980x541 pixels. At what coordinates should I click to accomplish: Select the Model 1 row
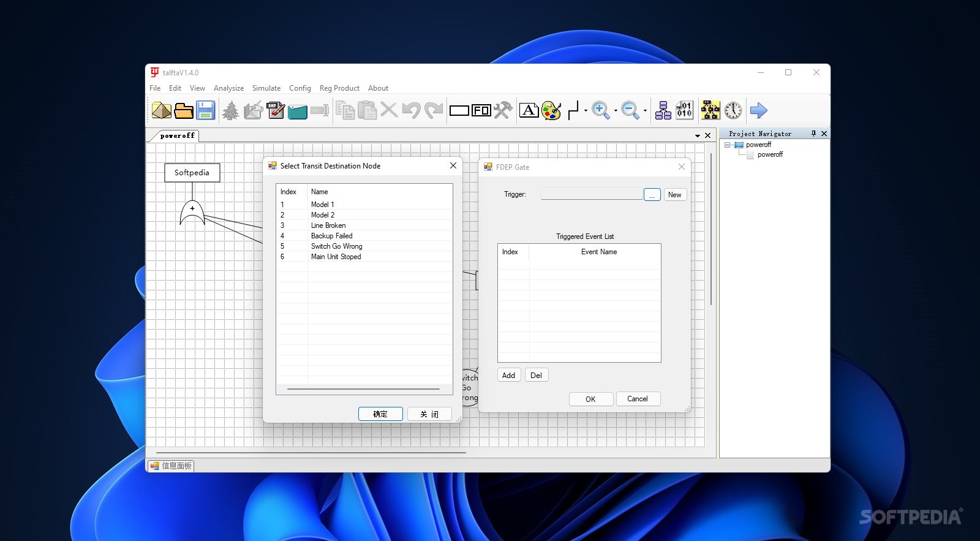click(x=364, y=205)
